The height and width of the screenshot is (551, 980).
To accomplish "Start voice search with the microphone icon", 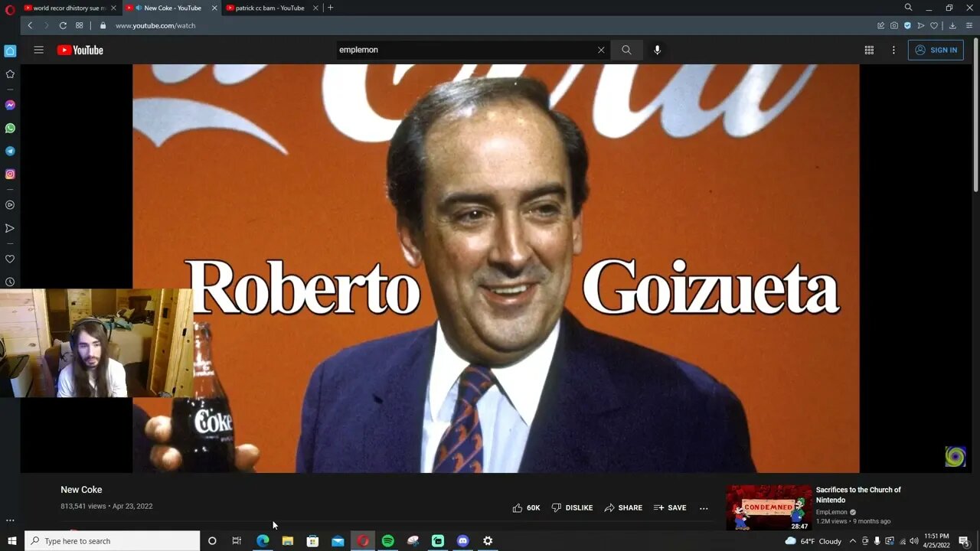I will [657, 50].
